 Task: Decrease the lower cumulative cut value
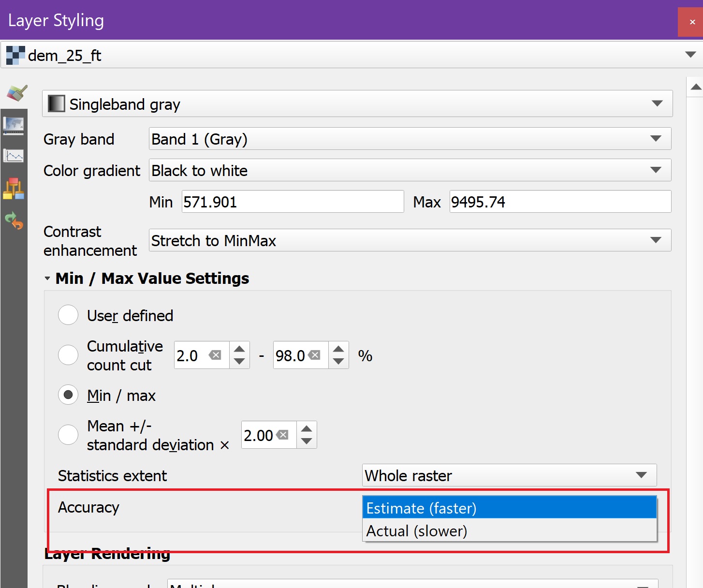(x=239, y=362)
